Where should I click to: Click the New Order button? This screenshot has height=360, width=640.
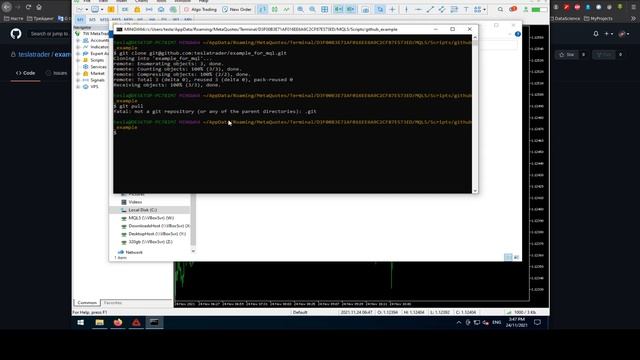pyautogui.click(x=237, y=9)
